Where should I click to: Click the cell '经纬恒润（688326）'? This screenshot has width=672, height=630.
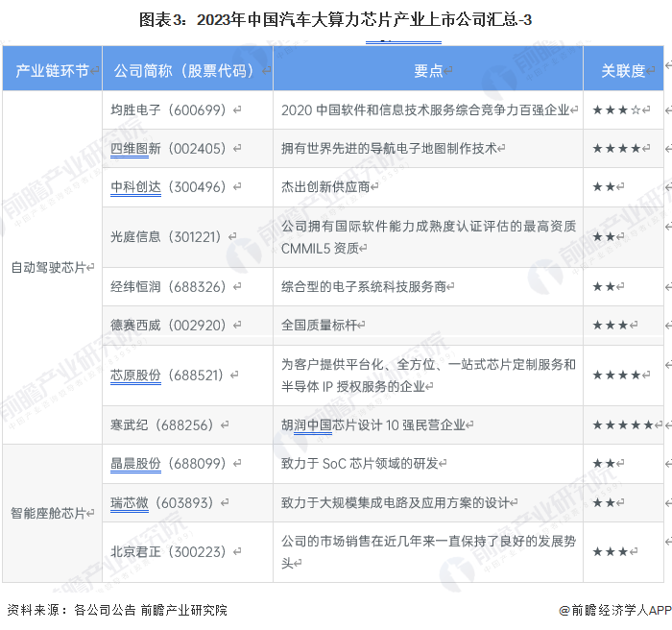[187, 286]
